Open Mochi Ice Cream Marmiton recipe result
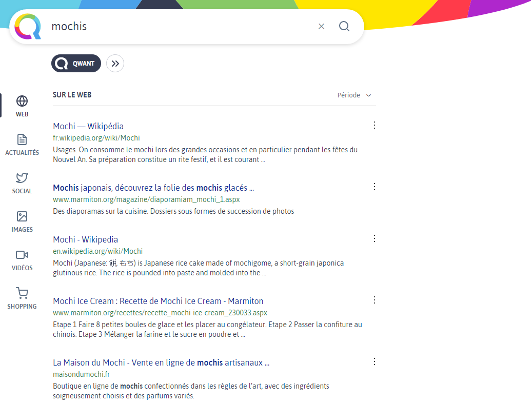 click(158, 301)
